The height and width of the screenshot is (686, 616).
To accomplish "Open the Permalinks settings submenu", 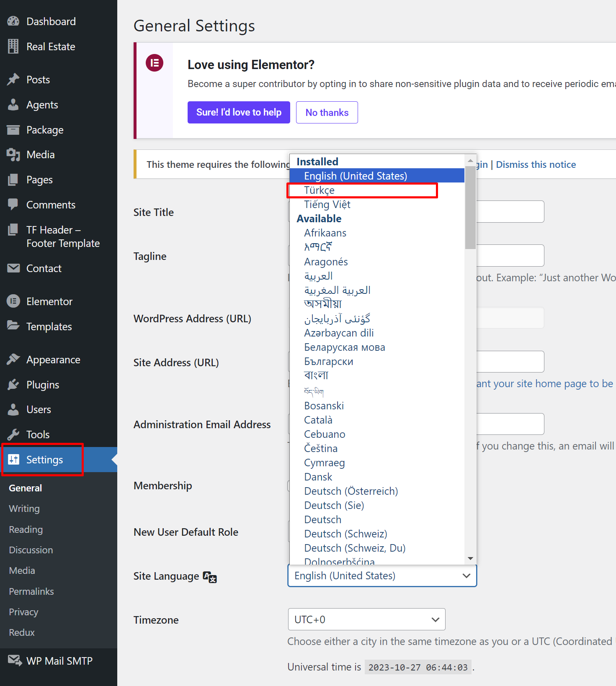I will [31, 591].
